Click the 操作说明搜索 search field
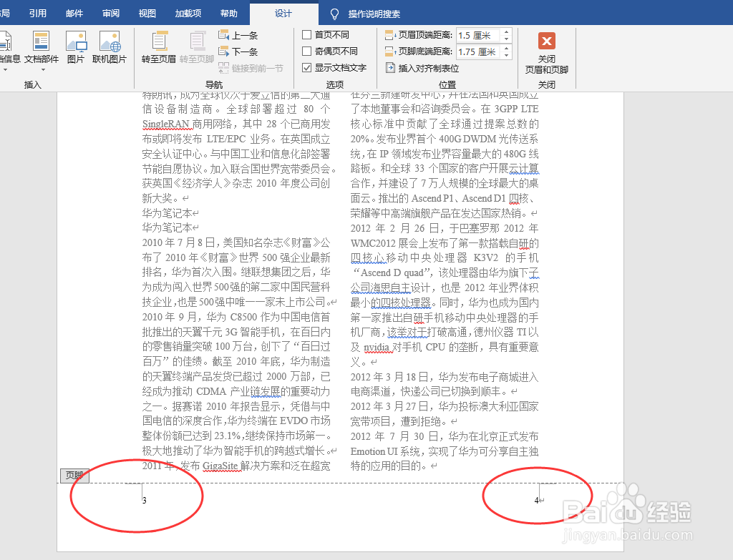 (374, 14)
